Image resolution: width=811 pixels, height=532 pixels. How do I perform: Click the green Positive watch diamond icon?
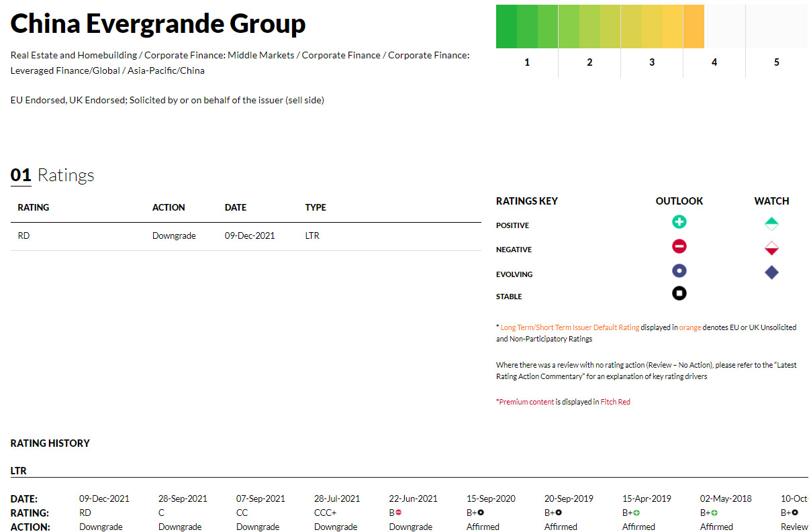click(771, 223)
